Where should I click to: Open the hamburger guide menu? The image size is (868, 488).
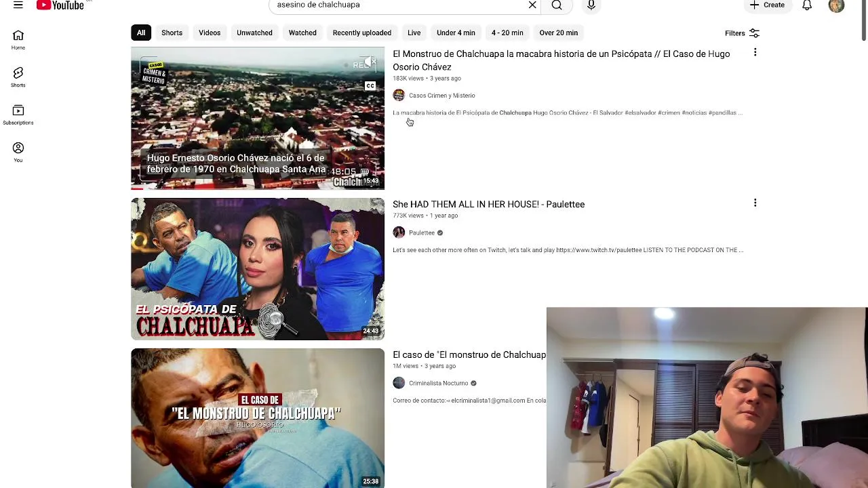click(x=18, y=5)
